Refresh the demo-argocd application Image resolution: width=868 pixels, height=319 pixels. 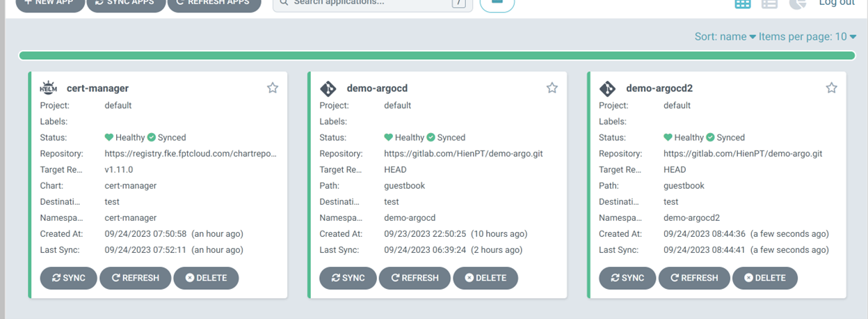pos(415,278)
